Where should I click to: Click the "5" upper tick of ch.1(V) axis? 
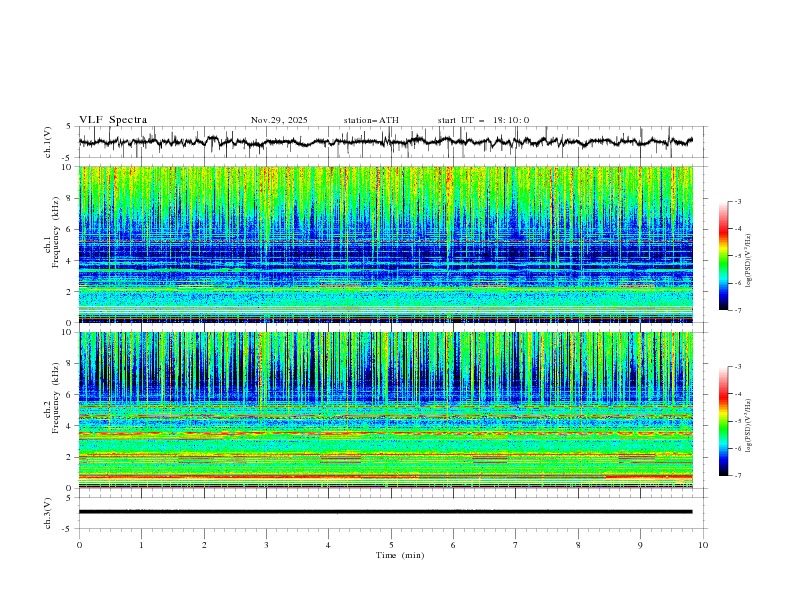pos(69,127)
